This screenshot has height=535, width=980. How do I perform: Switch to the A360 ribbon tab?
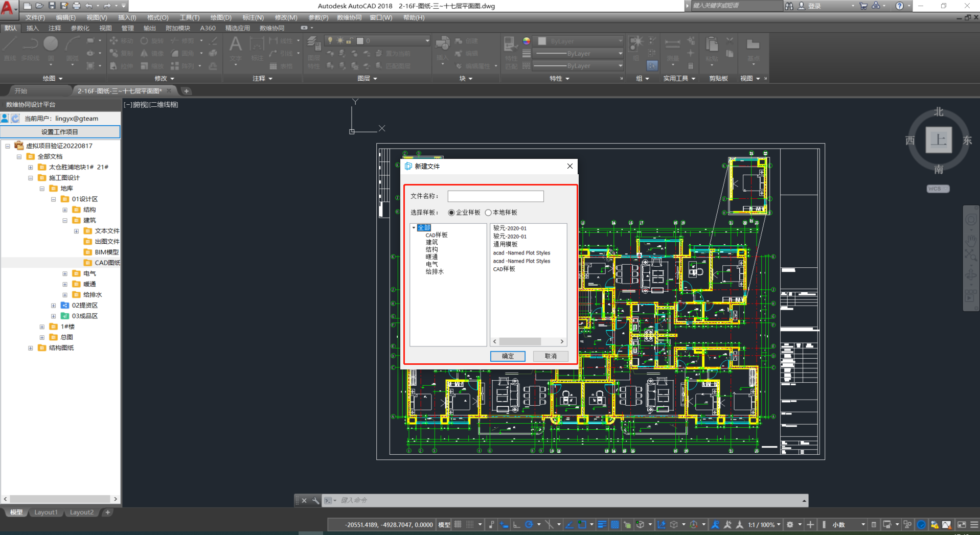coord(208,28)
